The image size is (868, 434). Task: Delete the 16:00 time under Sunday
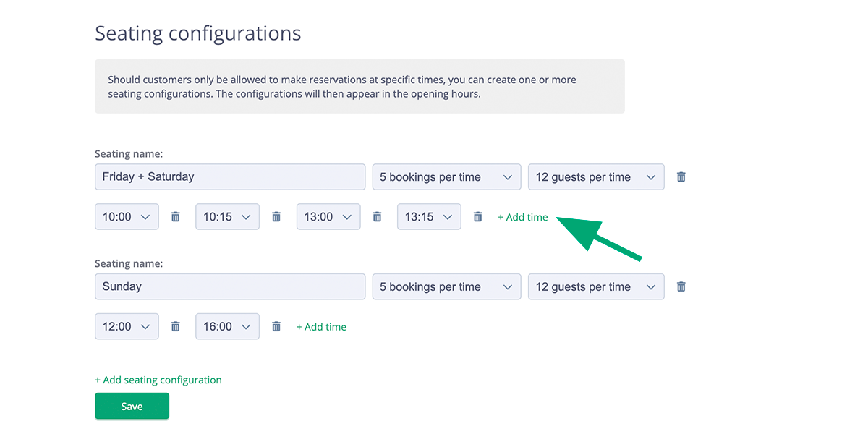click(x=276, y=326)
